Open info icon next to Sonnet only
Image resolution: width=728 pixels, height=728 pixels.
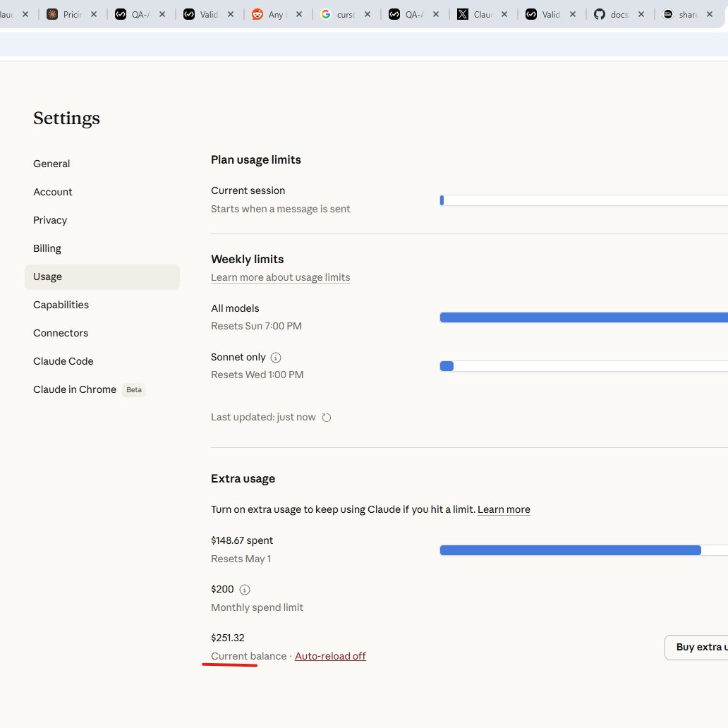click(276, 358)
